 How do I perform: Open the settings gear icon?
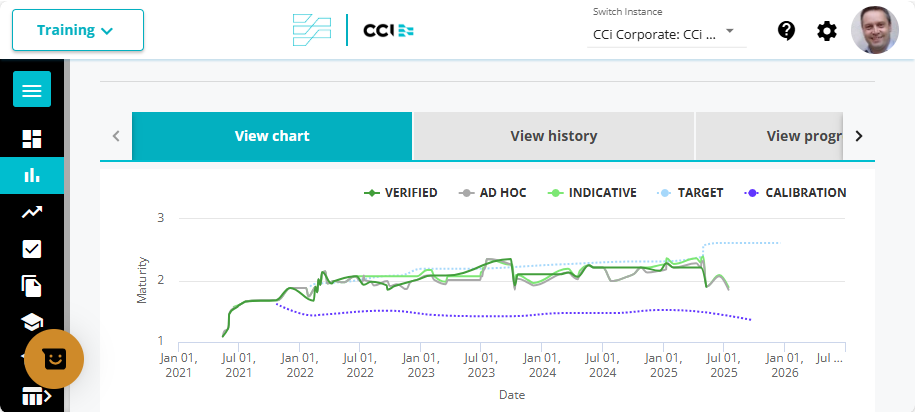[827, 31]
